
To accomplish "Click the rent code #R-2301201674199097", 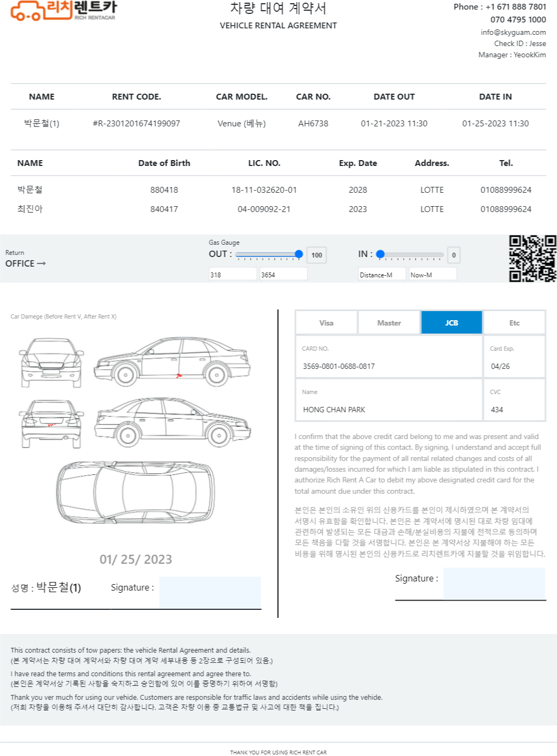I will pyautogui.click(x=137, y=123).
